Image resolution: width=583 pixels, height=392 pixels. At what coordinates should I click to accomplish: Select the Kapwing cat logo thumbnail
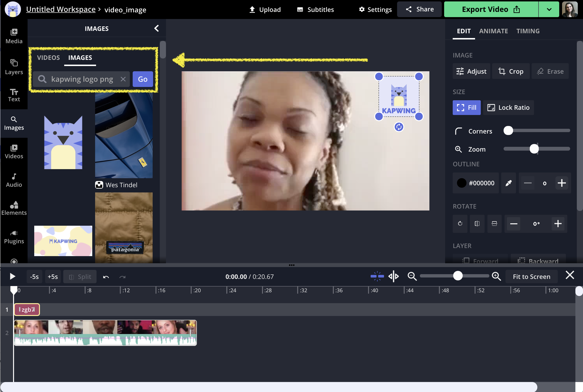63,143
